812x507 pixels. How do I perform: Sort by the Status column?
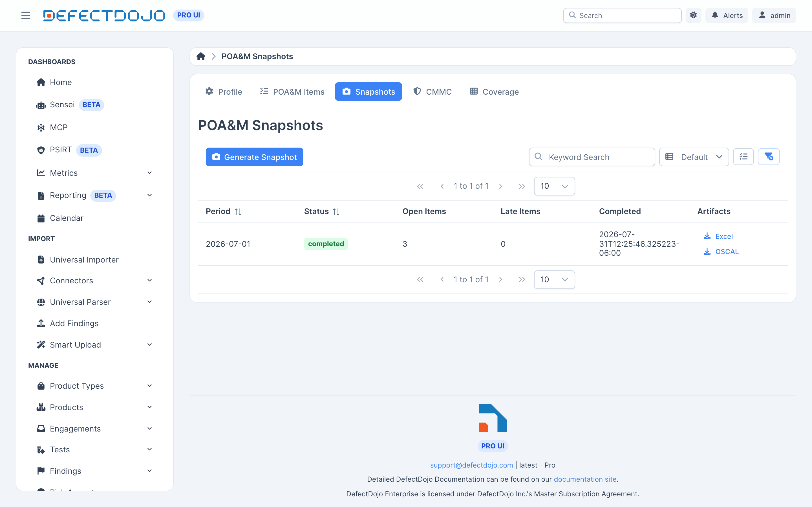(x=322, y=211)
